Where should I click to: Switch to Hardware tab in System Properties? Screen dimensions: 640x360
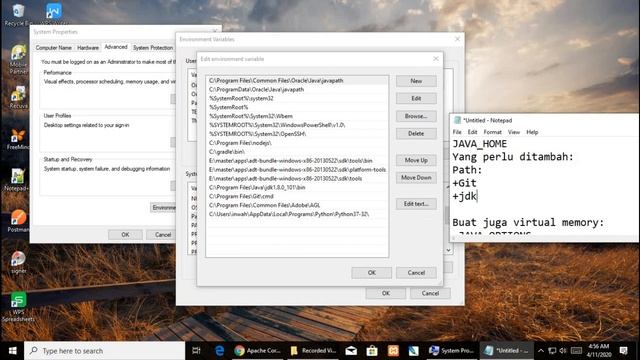tap(88, 48)
